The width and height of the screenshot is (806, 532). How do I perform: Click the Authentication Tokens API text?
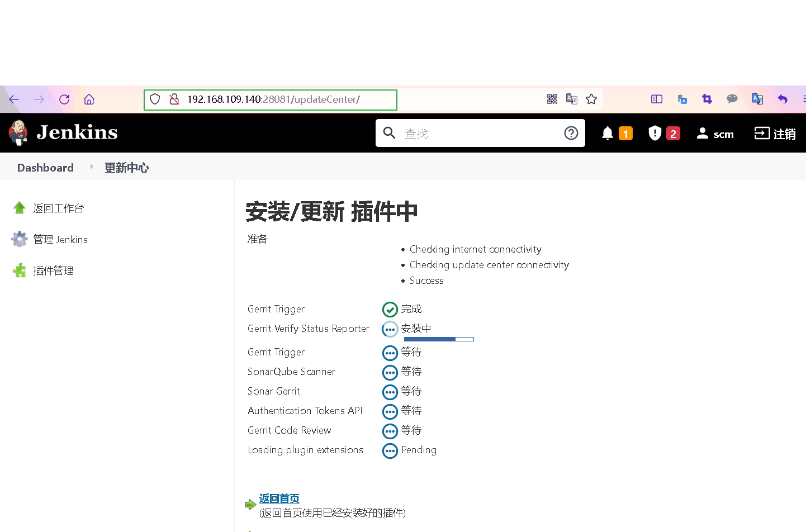click(x=305, y=411)
